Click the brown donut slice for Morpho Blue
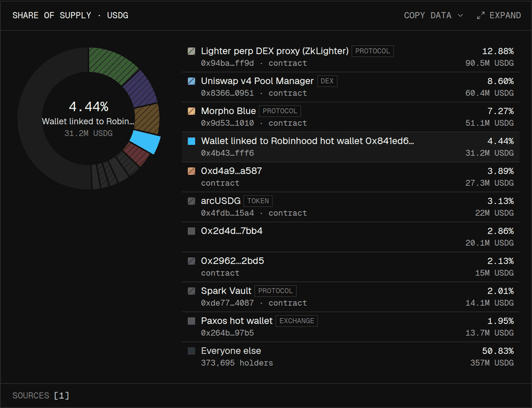This screenshot has width=532, height=408. [148, 119]
